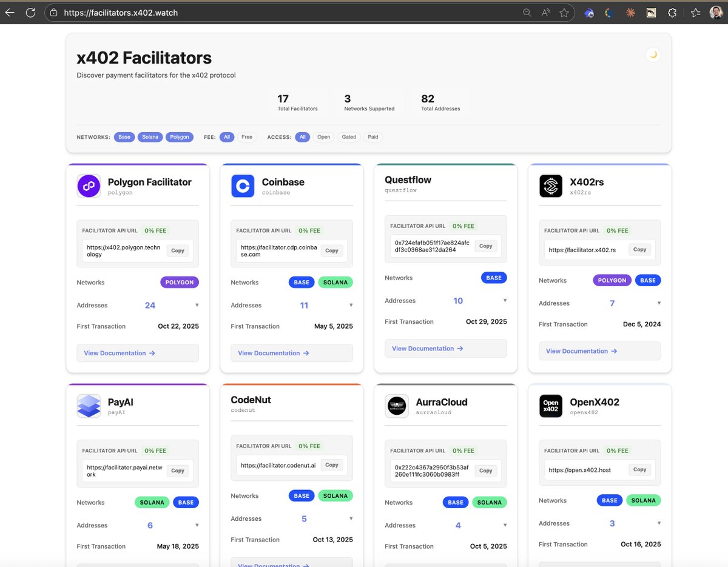Copy the Questflow facilitator address
Image resolution: width=728 pixels, height=567 pixels.
pyautogui.click(x=486, y=246)
